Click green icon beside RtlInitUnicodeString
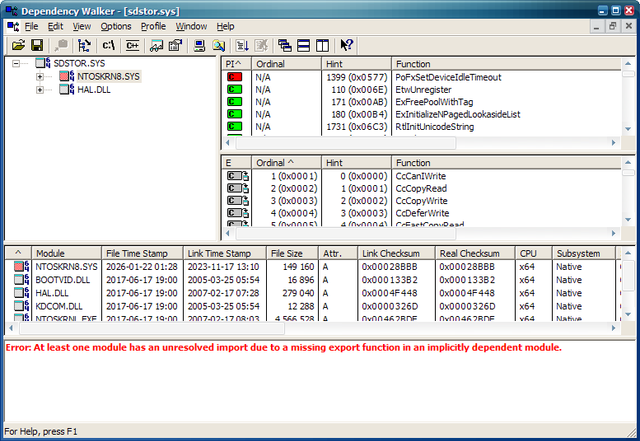Viewport: 640px width, 441px height. point(234,126)
